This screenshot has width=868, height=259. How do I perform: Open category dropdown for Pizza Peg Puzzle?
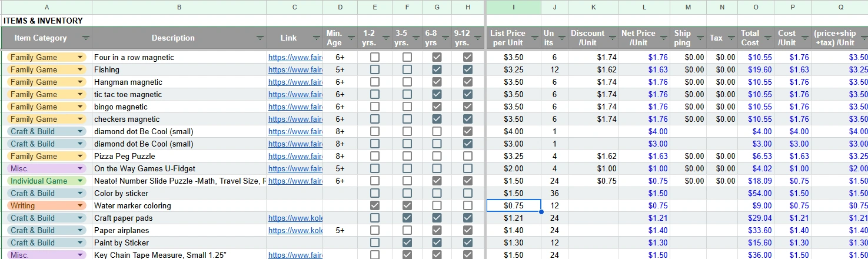tap(80, 156)
